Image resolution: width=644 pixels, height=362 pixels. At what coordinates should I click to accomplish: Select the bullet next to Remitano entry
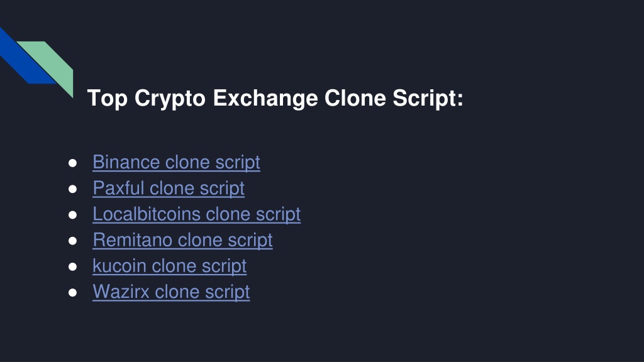[73, 241]
